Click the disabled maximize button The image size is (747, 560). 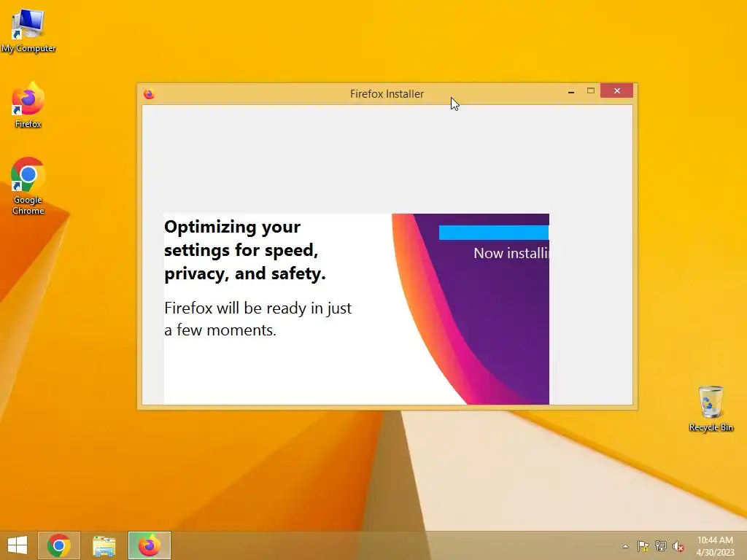591,90
